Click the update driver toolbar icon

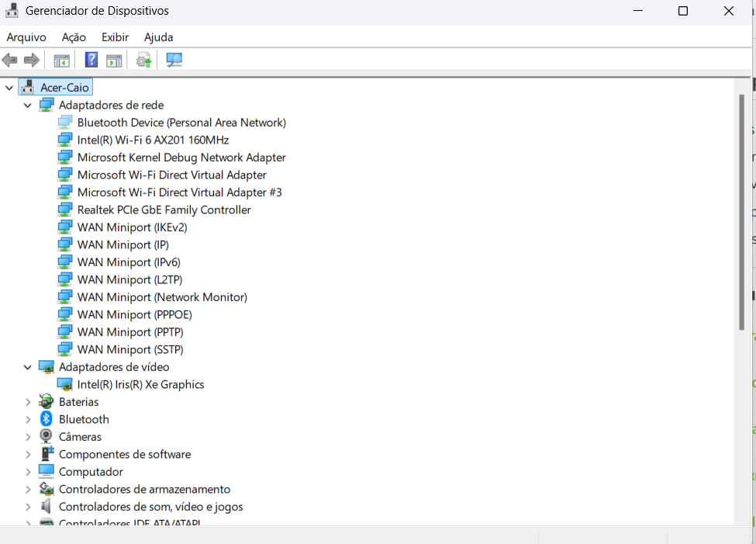coord(143,61)
